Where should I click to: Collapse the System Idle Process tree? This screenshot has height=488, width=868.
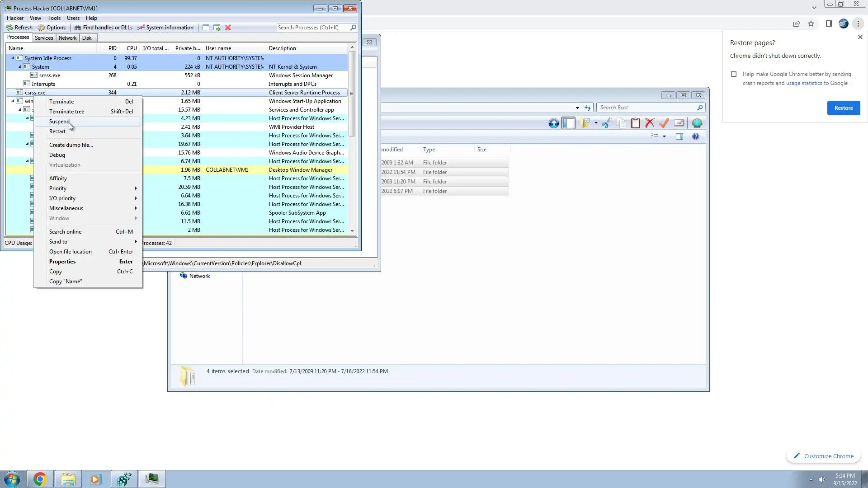coord(13,58)
